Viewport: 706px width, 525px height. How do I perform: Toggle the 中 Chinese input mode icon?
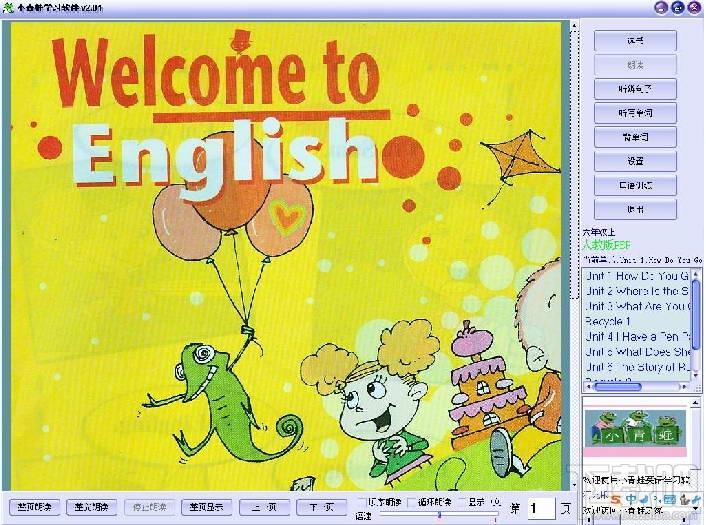tap(631, 498)
